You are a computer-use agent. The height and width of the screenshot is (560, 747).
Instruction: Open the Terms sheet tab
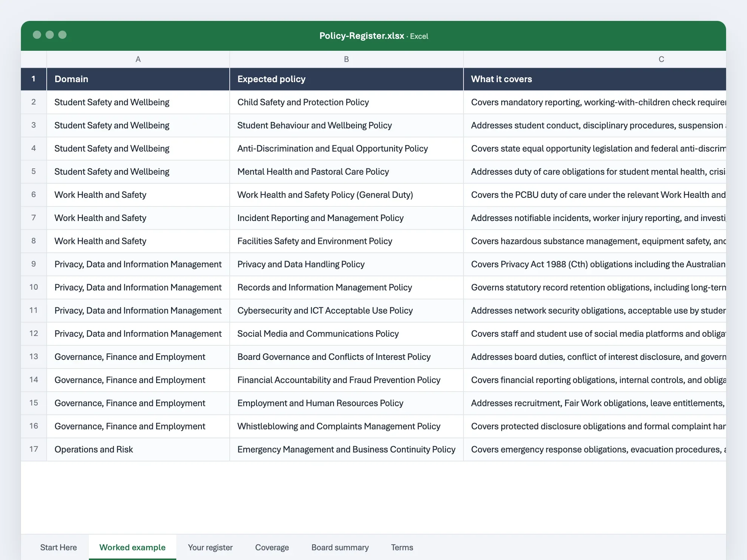pyautogui.click(x=402, y=547)
